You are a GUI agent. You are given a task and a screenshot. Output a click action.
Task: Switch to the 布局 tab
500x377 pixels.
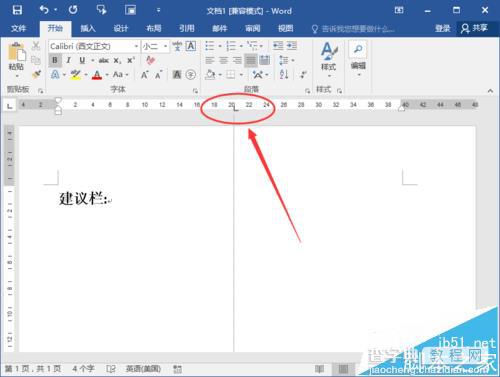point(154,28)
